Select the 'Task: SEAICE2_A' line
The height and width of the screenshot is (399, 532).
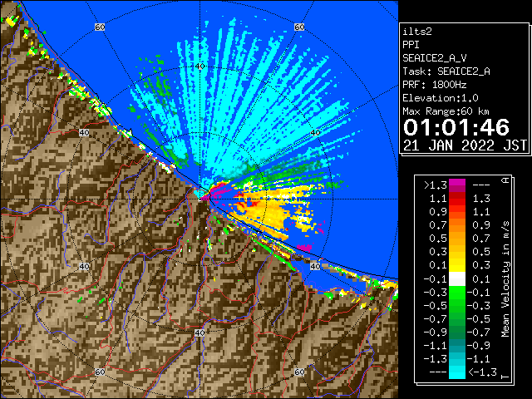[x=446, y=71]
